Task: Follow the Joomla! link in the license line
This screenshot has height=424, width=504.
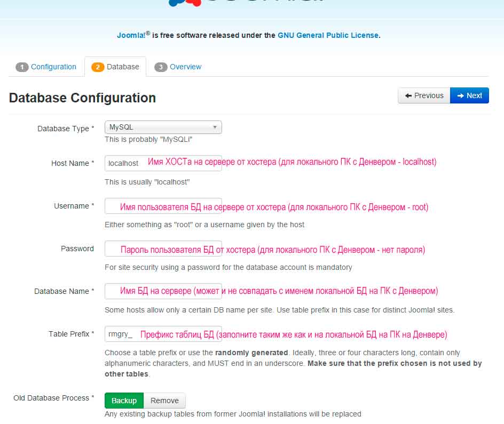Action: click(x=131, y=36)
